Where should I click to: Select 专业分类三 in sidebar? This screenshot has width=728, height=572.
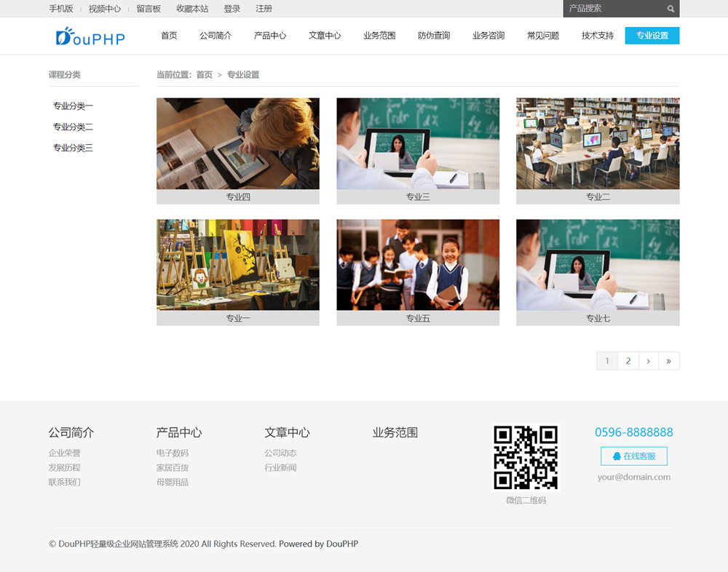click(x=73, y=148)
